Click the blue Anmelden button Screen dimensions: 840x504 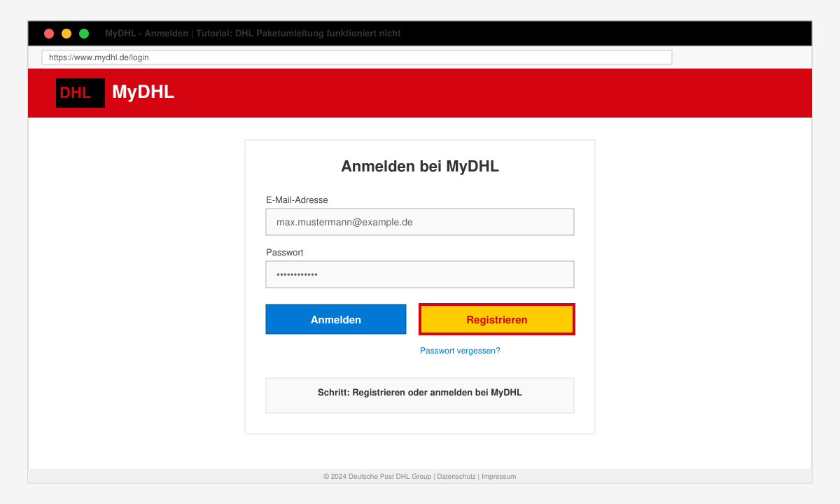(x=336, y=319)
